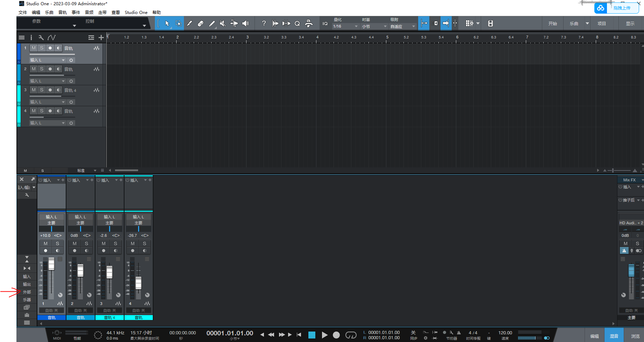644x342 pixels.
Task: Choose the Listen speaker tool
Action: pyautogui.click(x=246, y=23)
